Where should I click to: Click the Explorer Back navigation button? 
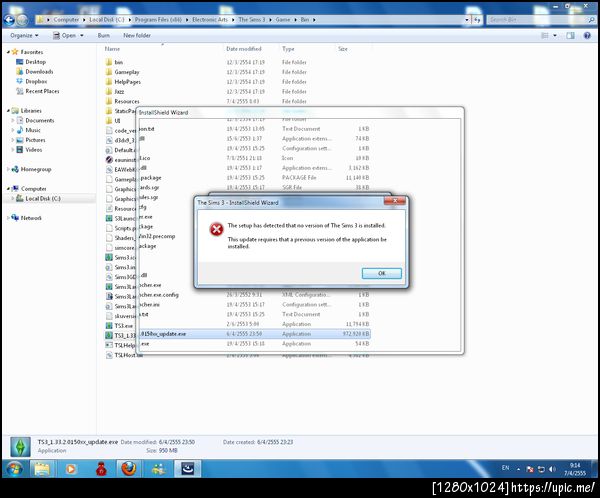click(x=10, y=20)
